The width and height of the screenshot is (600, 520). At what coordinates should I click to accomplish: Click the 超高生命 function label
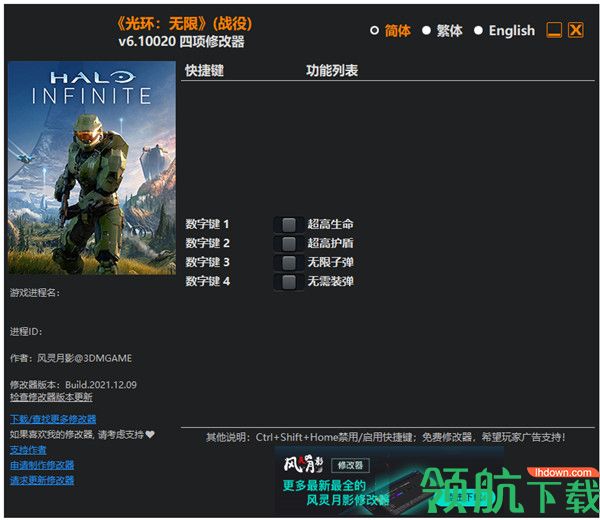pos(331,224)
